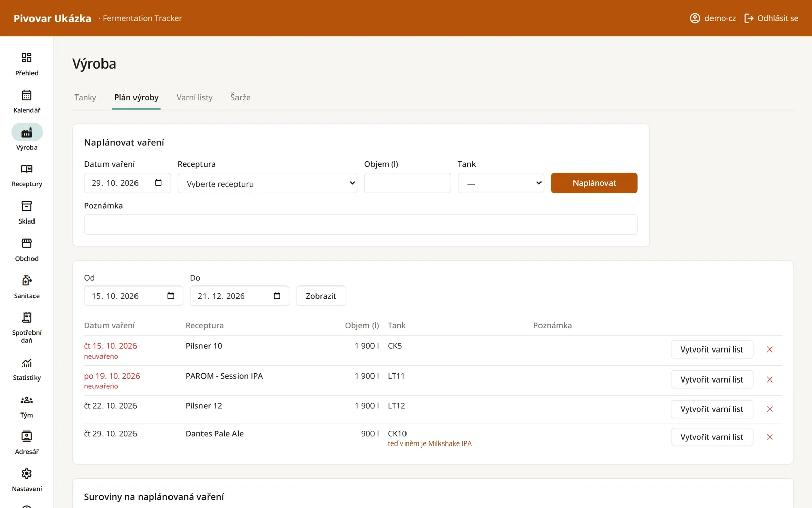Open the Přehled dashboard icon
Viewport: 812px width, 508px height.
(27, 57)
